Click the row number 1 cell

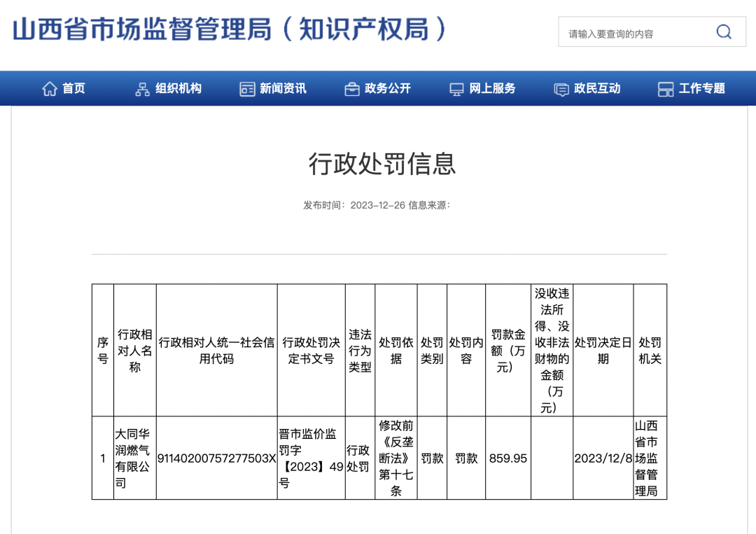(x=103, y=458)
